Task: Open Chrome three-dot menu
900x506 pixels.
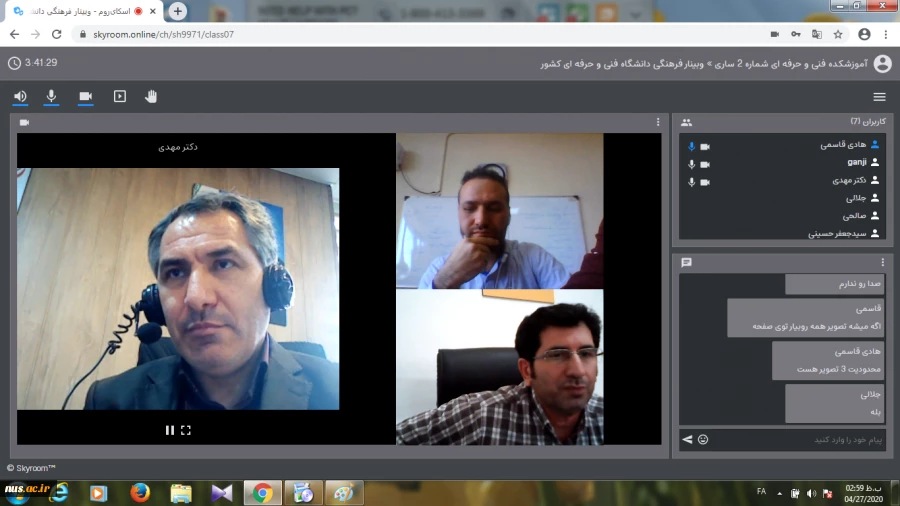Action: point(886,34)
